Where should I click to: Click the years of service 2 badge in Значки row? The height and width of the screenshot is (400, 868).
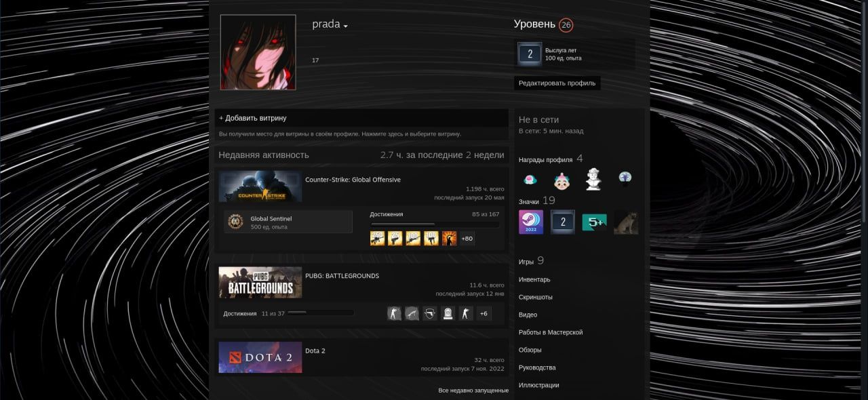(x=563, y=222)
